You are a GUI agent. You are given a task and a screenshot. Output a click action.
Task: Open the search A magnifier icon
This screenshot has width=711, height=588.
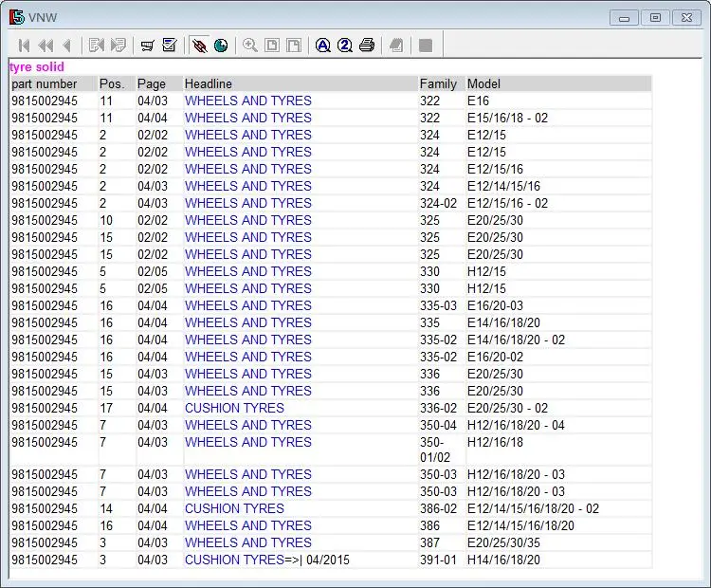[x=323, y=46]
